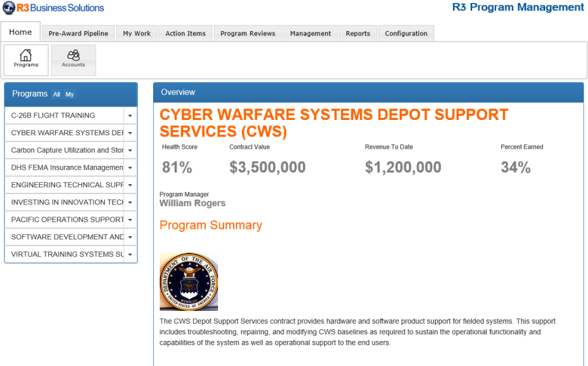Image resolution: width=588 pixels, height=366 pixels.
Task: Show all programs with the All filter
Action: 56,94
